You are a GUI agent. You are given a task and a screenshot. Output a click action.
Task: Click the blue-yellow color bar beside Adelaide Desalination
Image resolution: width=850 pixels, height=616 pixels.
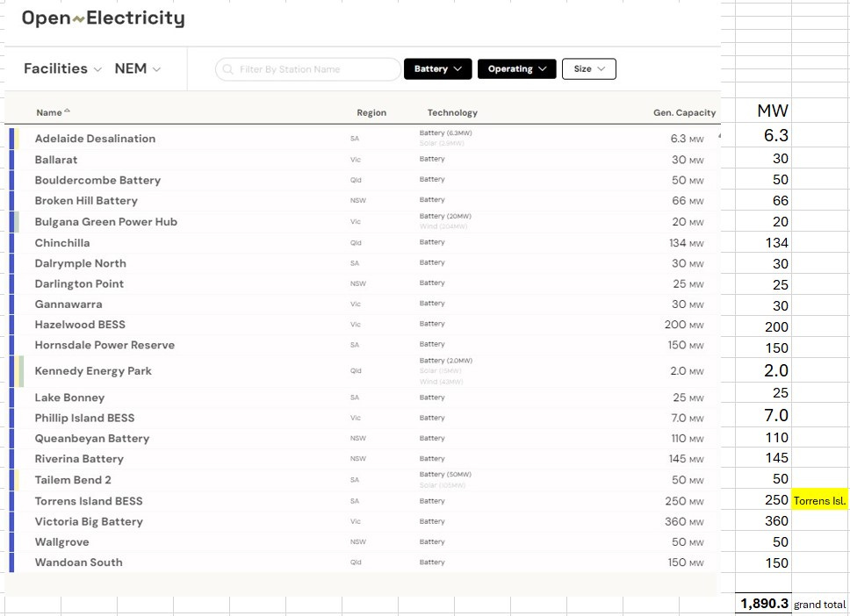14,139
